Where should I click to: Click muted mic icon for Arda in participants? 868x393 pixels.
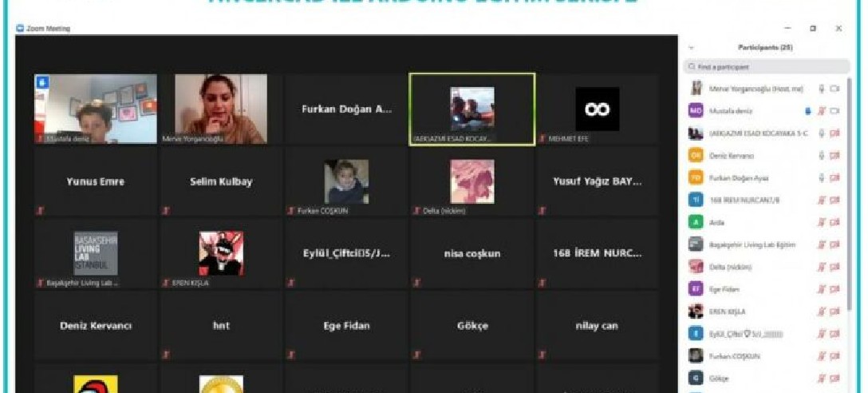821,223
